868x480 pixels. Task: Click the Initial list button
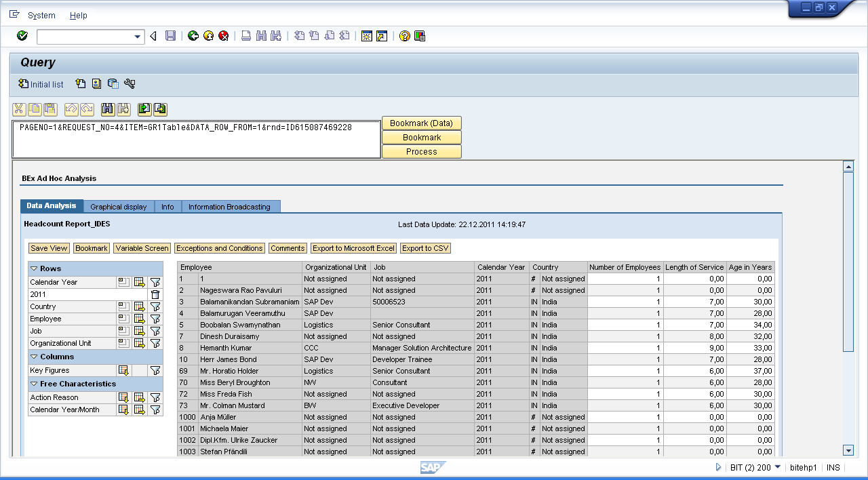[x=41, y=84]
